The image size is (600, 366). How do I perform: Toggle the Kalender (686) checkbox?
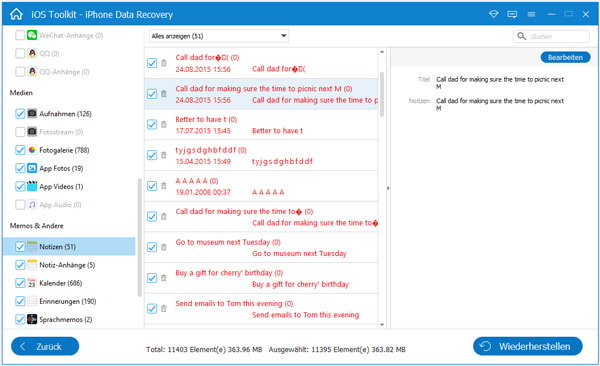point(20,283)
